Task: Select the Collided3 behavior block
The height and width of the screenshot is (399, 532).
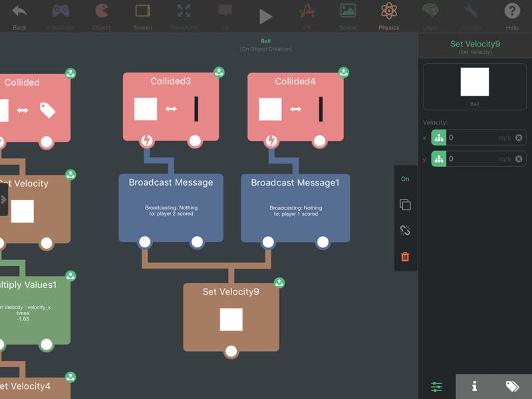Action: (x=171, y=106)
